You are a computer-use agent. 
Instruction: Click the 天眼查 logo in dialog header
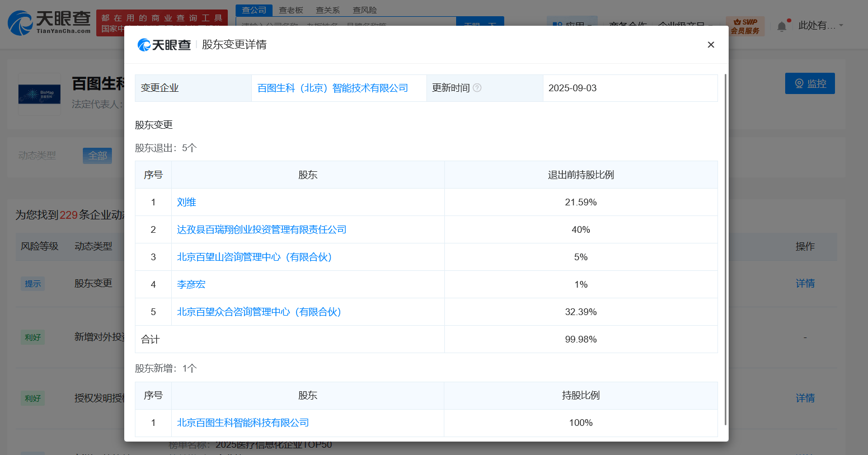click(164, 45)
